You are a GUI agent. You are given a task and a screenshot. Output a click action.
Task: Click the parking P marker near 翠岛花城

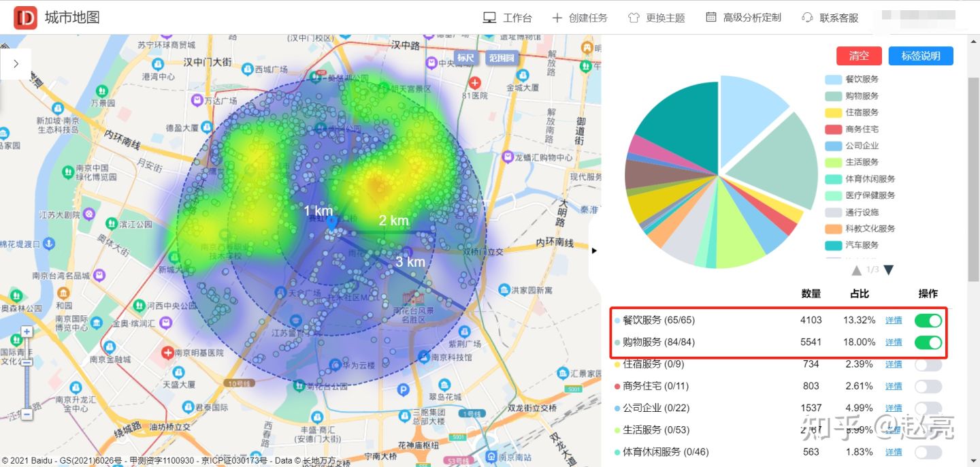[403, 390]
